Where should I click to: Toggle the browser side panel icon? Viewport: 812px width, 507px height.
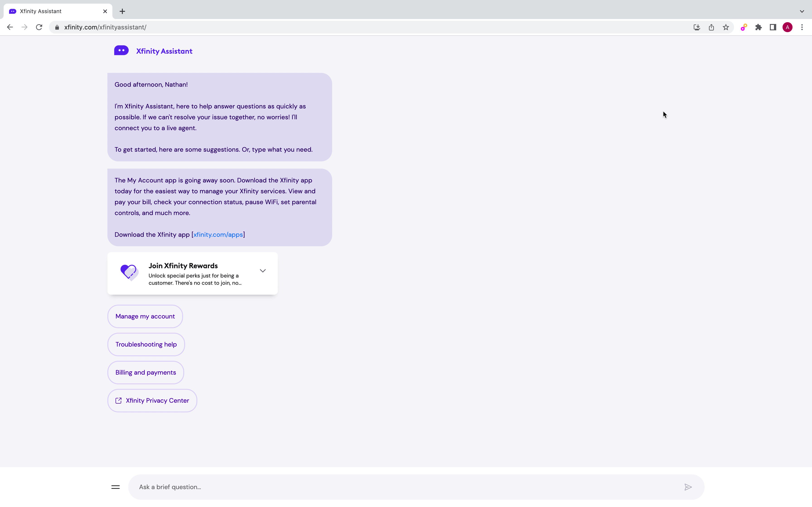click(773, 27)
